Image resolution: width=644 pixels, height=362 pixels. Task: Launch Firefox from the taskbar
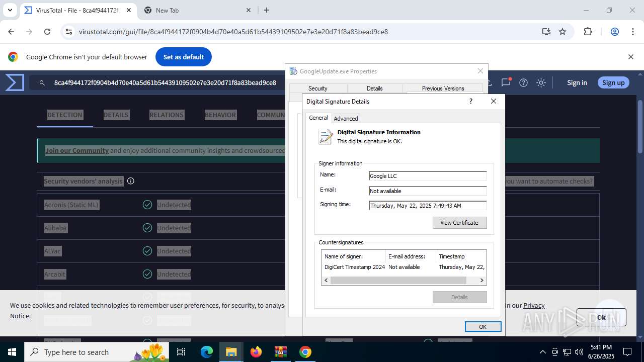(256, 352)
